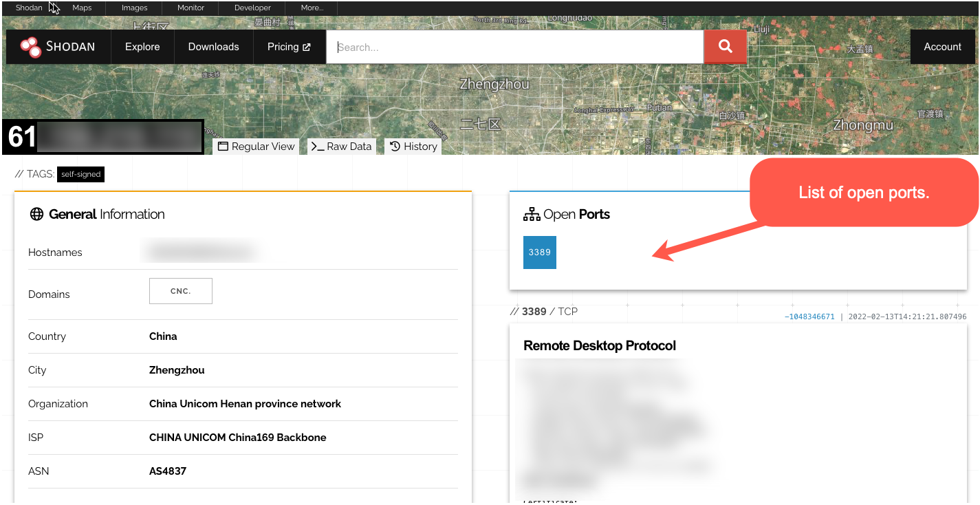980x505 pixels.
Task: Click the red search magnifier button
Action: [725, 47]
